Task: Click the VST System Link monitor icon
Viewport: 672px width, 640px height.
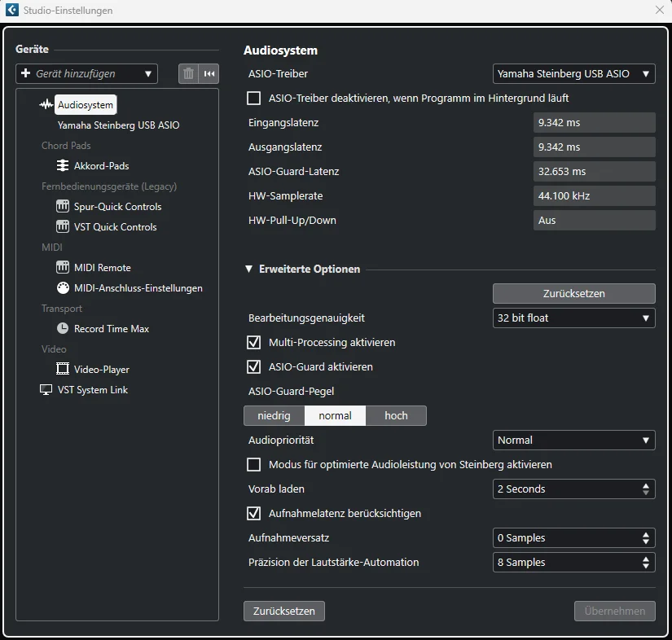Action: coord(46,390)
